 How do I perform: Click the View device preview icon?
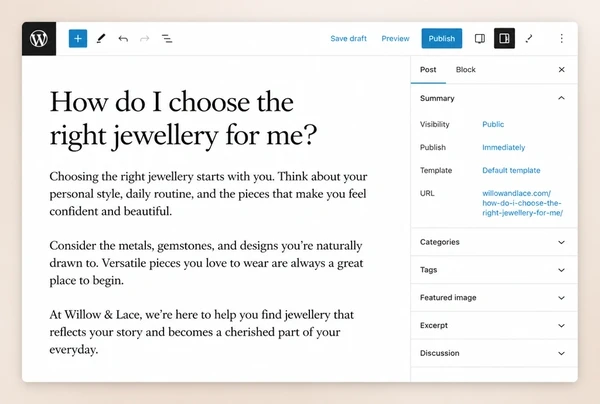(480, 39)
